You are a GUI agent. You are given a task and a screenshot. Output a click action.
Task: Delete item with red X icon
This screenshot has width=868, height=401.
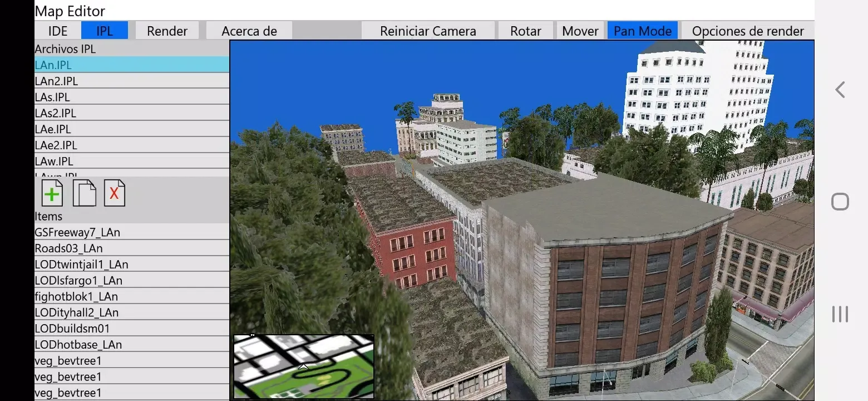pos(114,193)
